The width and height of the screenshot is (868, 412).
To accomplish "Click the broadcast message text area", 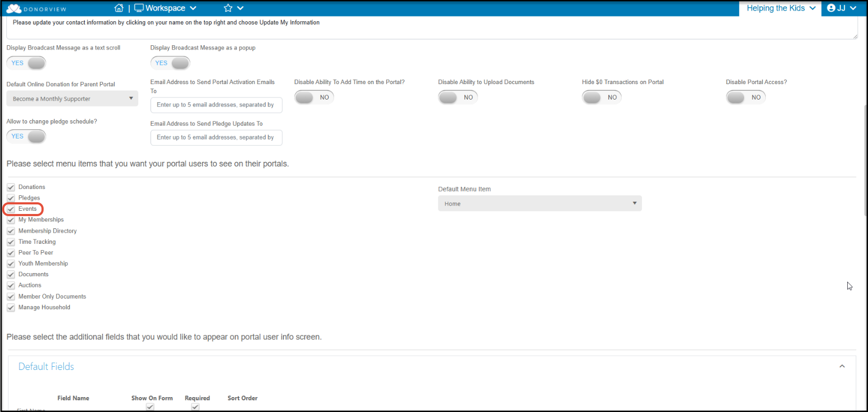I will [x=431, y=28].
